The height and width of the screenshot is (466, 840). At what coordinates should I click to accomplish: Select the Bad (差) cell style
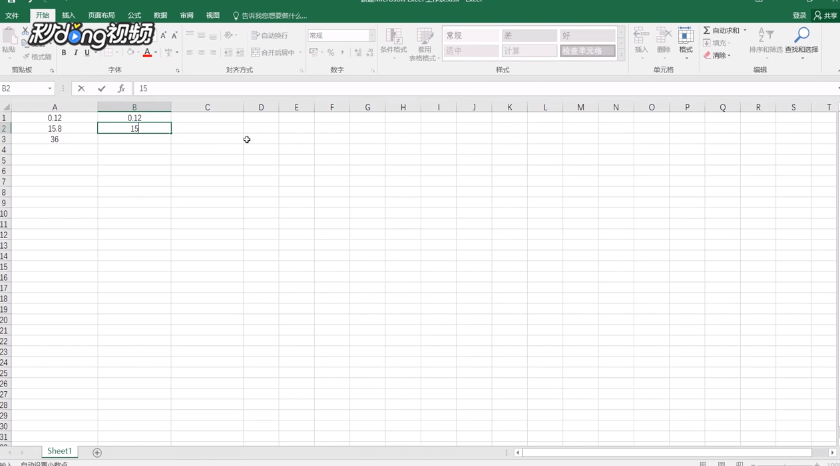(529, 35)
